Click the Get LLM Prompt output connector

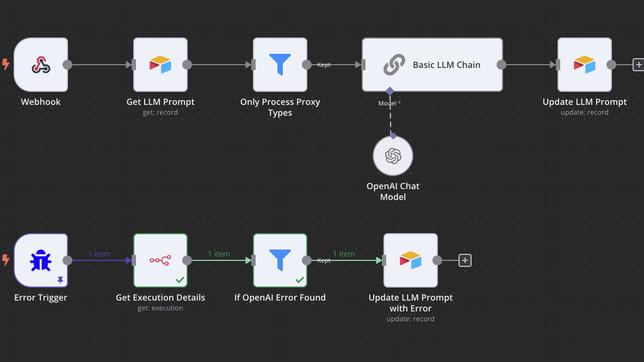click(187, 65)
